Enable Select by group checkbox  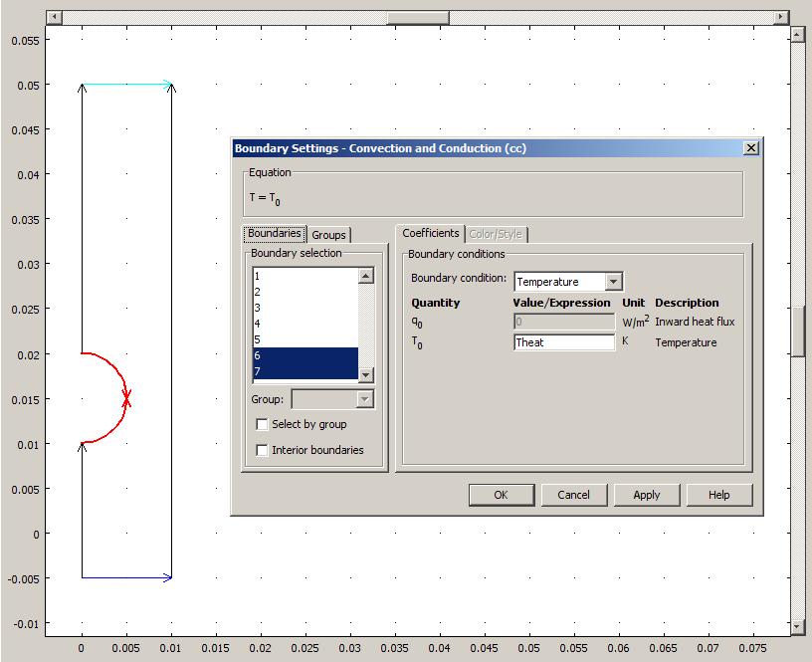(262, 424)
